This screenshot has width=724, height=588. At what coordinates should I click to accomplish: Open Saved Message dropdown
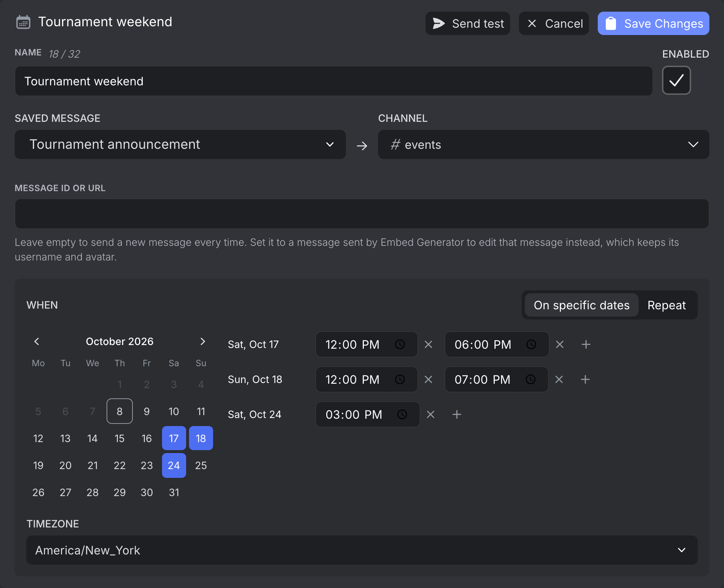(180, 144)
